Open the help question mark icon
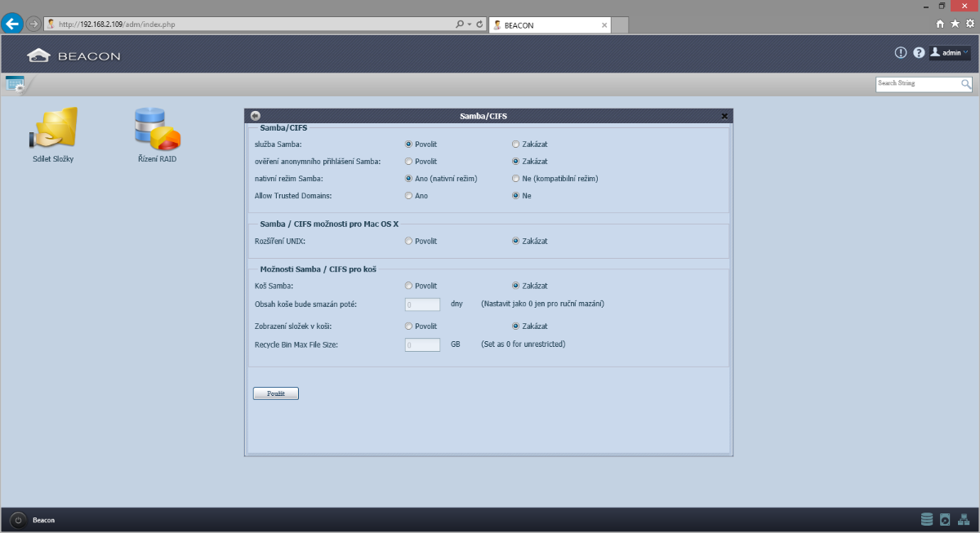 tap(919, 53)
